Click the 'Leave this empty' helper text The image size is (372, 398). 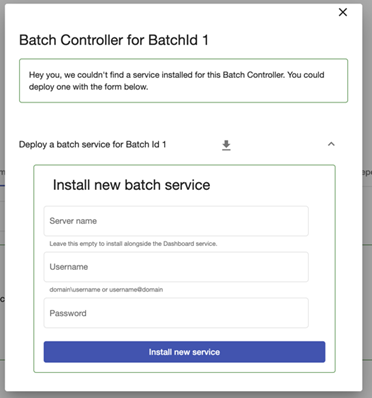pyautogui.click(x=133, y=244)
